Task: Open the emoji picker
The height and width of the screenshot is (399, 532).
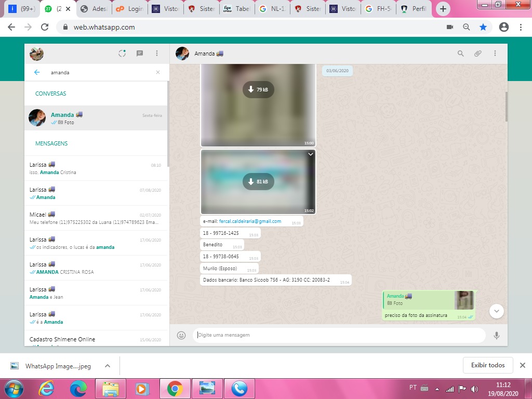Action: click(x=181, y=335)
